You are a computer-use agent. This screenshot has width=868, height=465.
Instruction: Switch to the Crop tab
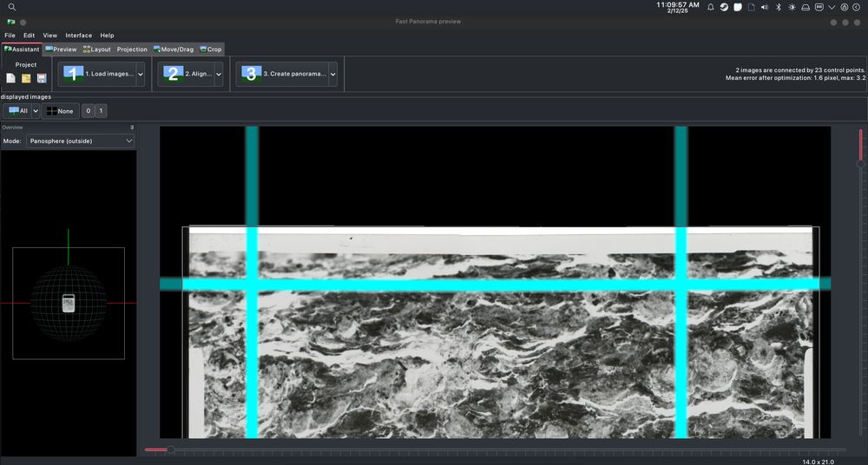click(211, 49)
